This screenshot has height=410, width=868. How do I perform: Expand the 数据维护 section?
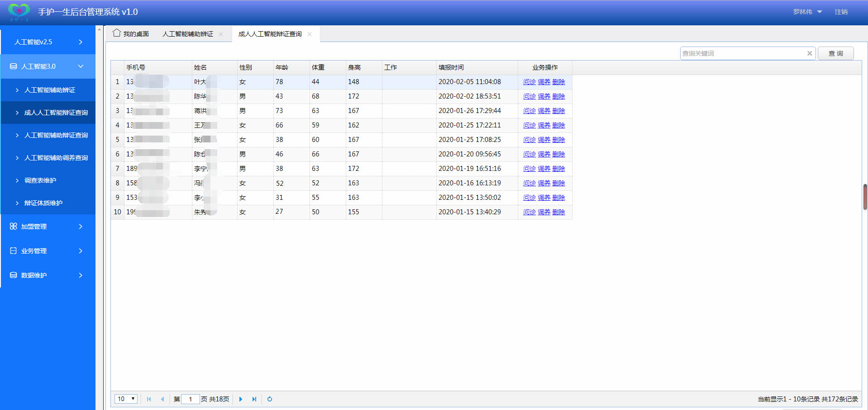81,275
